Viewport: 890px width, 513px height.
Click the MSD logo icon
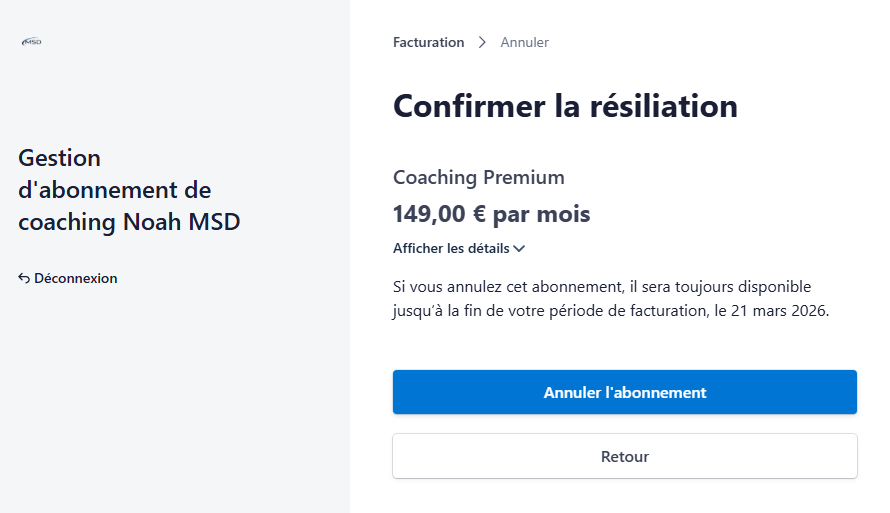tap(31, 42)
